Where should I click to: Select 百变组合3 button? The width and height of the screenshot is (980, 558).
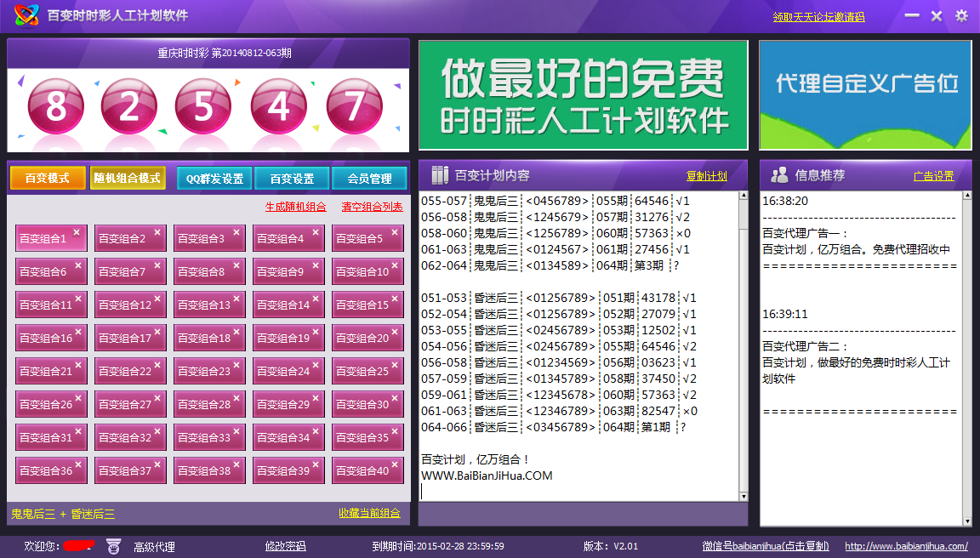click(209, 239)
